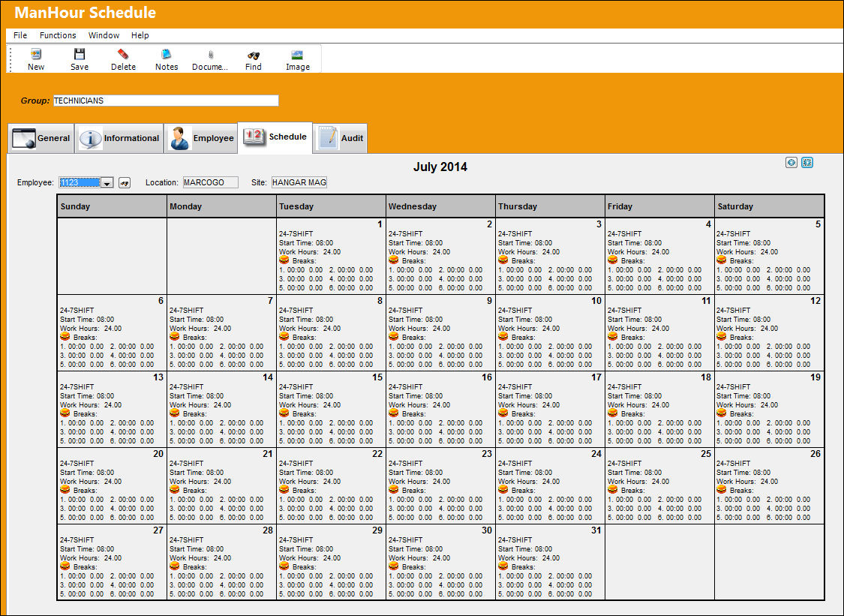The image size is (844, 616).
Task: Switch to the Informational tab
Action: click(x=119, y=138)
